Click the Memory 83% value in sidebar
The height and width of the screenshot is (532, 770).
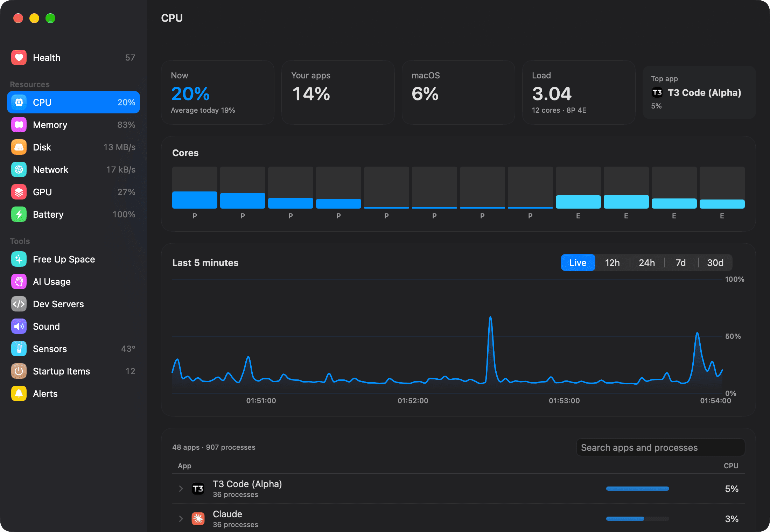click(126, 125)
